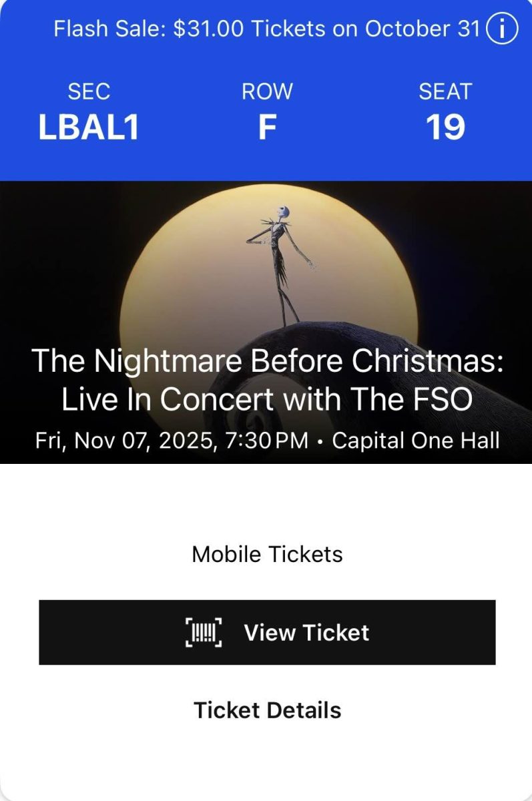Tap the LBAL1 section value
This screenshot has height=801, width=532.
tap(89, 127)
